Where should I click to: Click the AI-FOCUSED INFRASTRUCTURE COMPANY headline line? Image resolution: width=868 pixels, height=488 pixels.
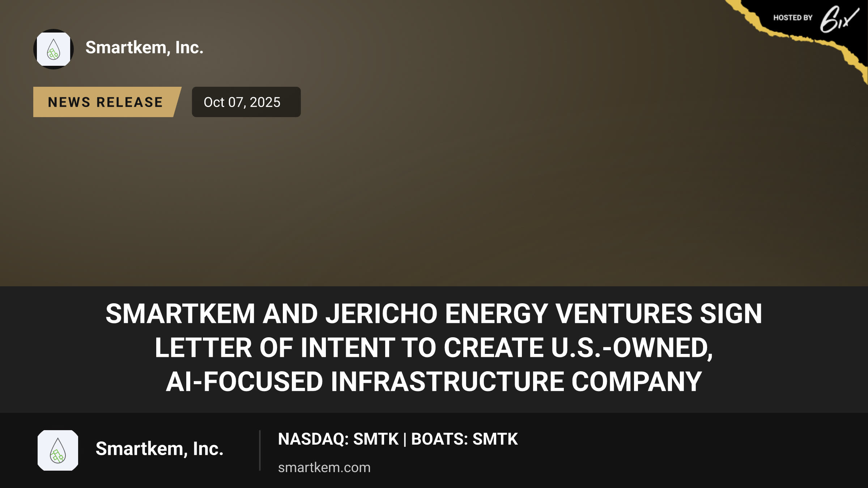[x=434, y=382]
